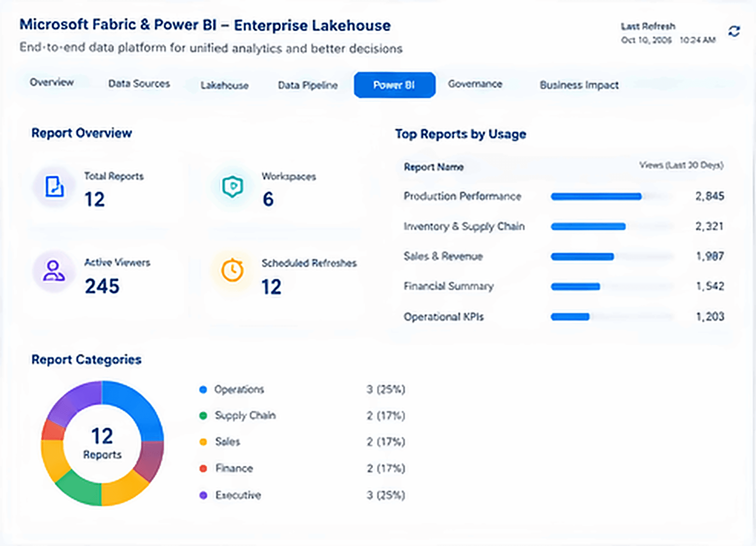Click the red Finance legend dot
Screen dimensions: 756x546
203,469
